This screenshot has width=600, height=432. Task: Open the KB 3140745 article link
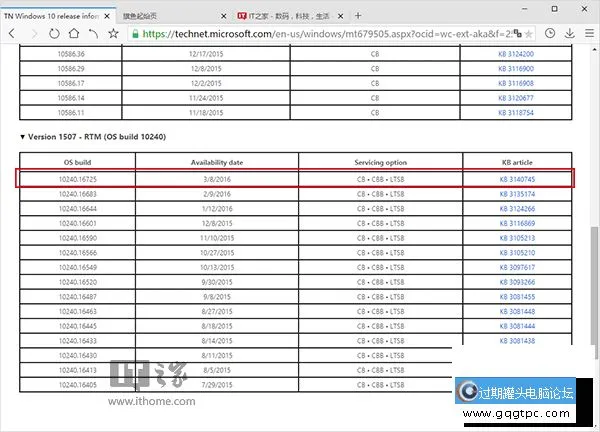pos(517,179)
